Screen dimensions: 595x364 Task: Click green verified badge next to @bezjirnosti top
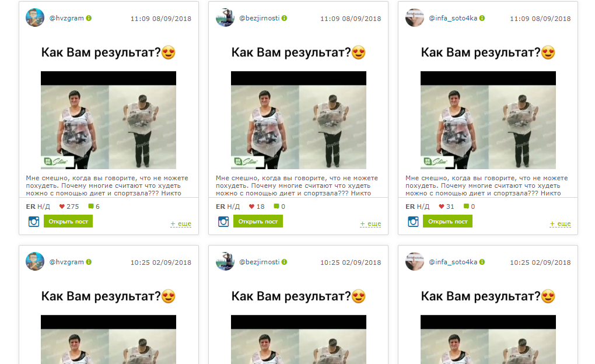point(285,18)
